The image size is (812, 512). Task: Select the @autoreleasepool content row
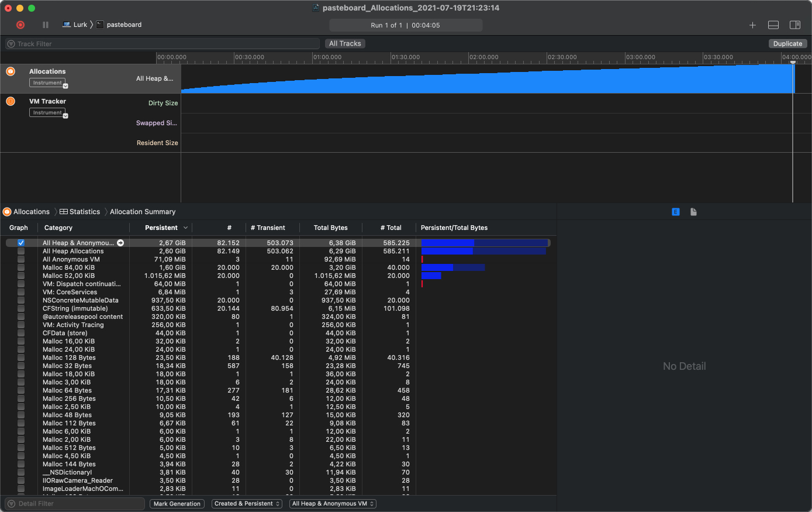[x=278, y=317]
